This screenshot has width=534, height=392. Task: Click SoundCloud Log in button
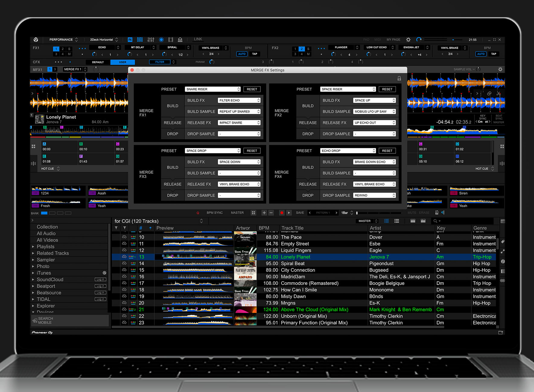[100, 280]
